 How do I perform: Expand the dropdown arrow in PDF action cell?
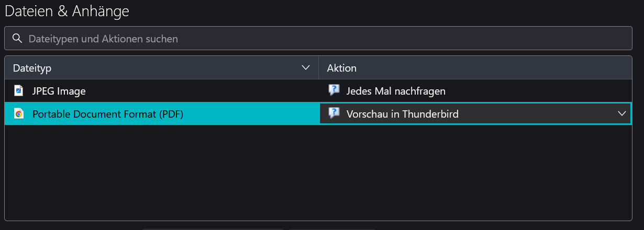tap(622, 113)
